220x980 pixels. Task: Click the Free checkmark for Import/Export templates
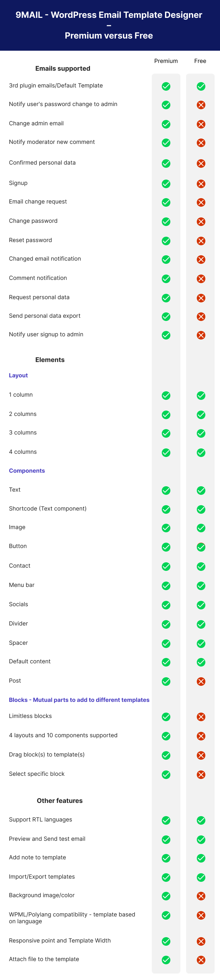pos(201,877)
